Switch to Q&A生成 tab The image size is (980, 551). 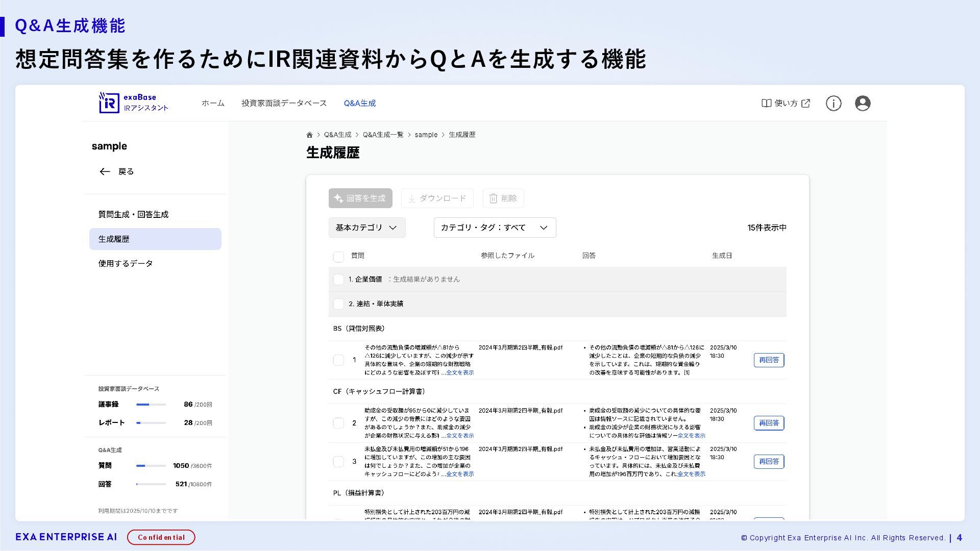tap(359, 103)
